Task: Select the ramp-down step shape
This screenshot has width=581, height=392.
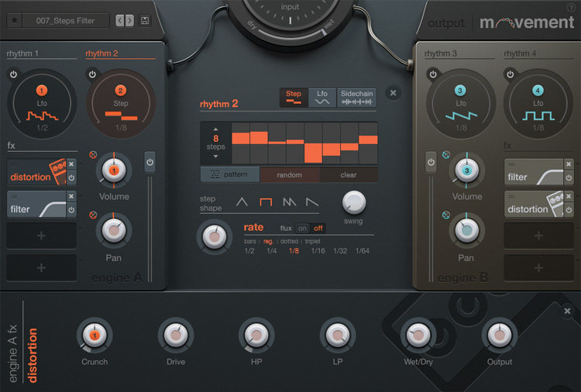Action: (311, 202)
